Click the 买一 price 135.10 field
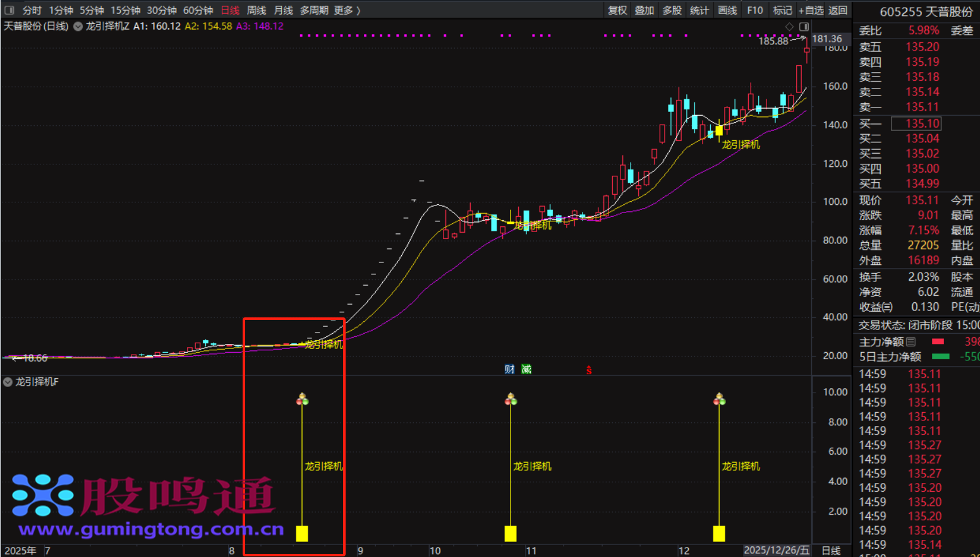 [x=923, y=124]
